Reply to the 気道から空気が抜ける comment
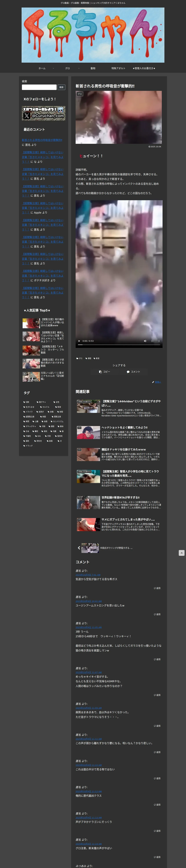Image resolution: width=186 pixels, height=868 pixels. pos(157,588)
